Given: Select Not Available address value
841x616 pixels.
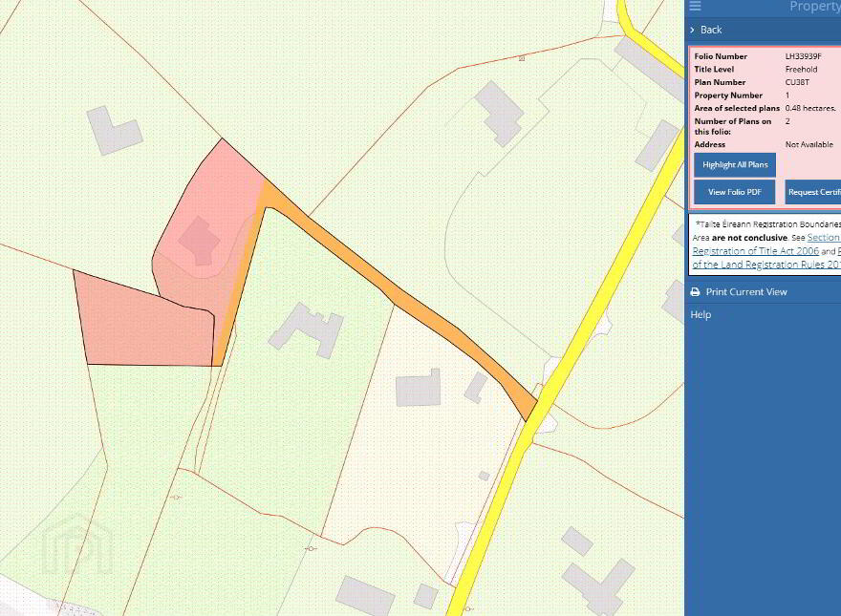Looking at the screenshot, I should tap(809, 144).
